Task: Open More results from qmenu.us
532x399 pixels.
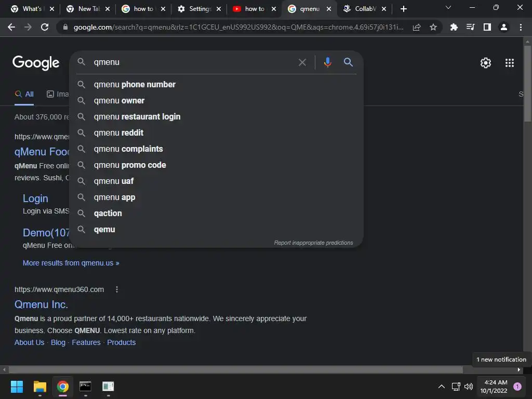Action: coord(71,263)
